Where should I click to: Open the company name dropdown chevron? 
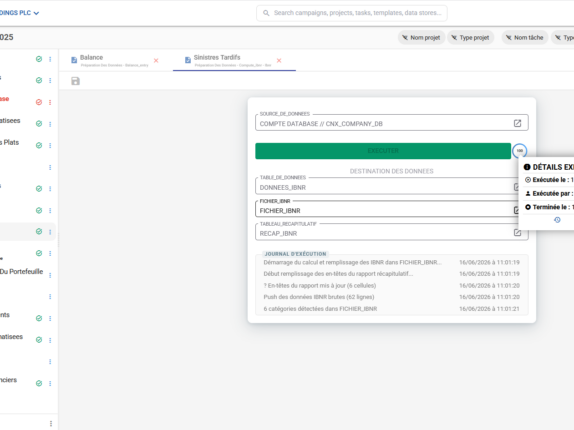click(x=36, y=13)
